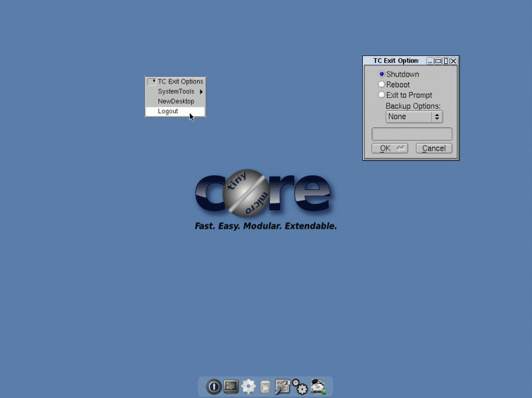Viewport: 532px width, 398px height.
Task: Expand the SystemTools submenu arrow
Action: click(x=200, y=91)
